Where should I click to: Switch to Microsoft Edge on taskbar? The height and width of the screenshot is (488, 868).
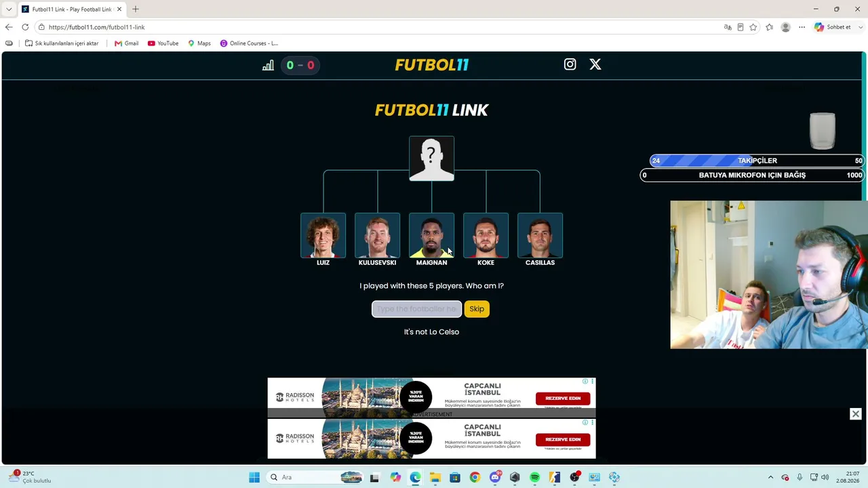pos(415,477)
